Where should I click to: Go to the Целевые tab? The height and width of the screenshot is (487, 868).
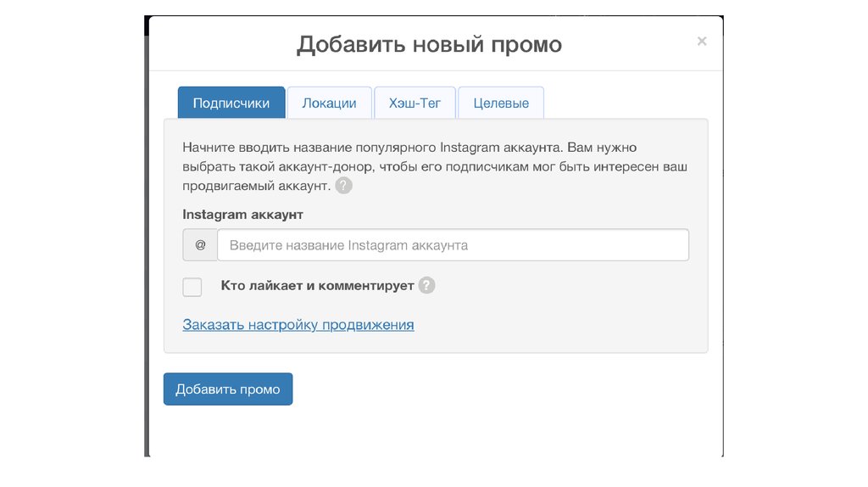pyautogui.click(x=501, y=103)
